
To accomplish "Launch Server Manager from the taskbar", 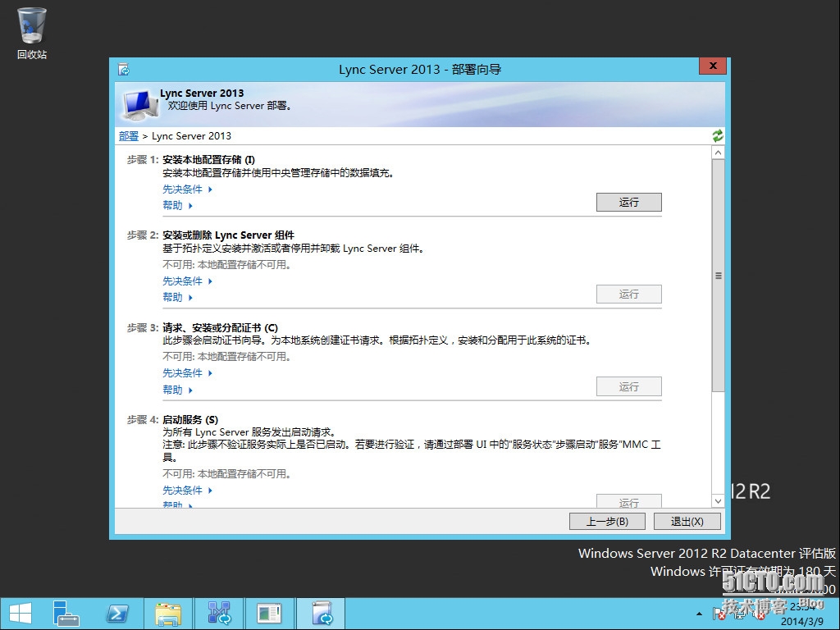I will click(66, 614).
